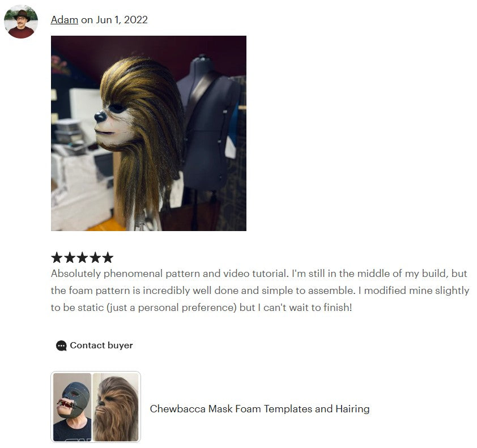Open the large review photo of hairy mask
This screenshot has height=448, width=477.
tap(148, 133)
